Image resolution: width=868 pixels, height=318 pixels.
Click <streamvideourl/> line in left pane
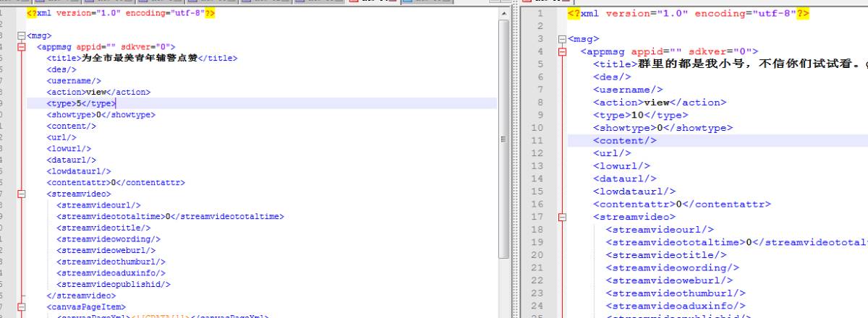(x=99, y=205)
